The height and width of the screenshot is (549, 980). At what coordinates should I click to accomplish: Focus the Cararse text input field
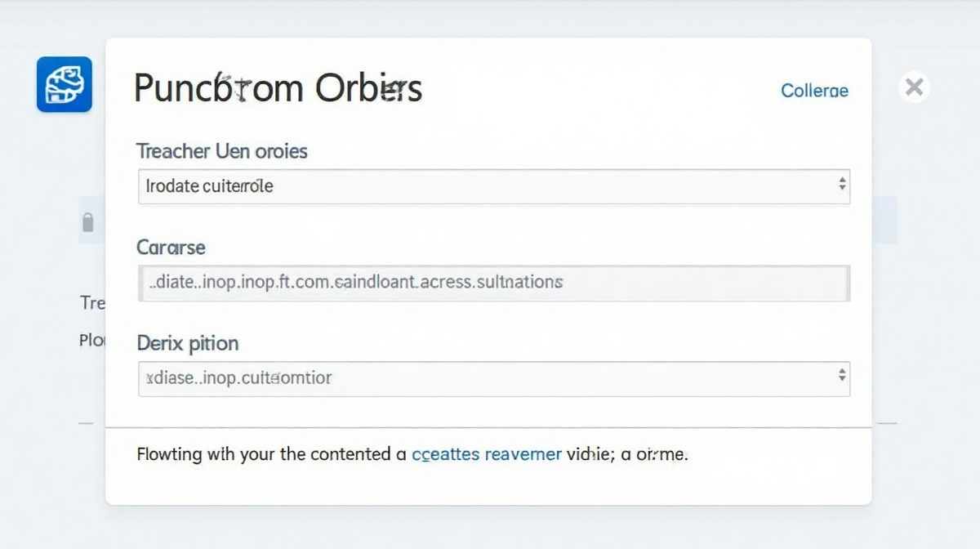coord(494,283)
